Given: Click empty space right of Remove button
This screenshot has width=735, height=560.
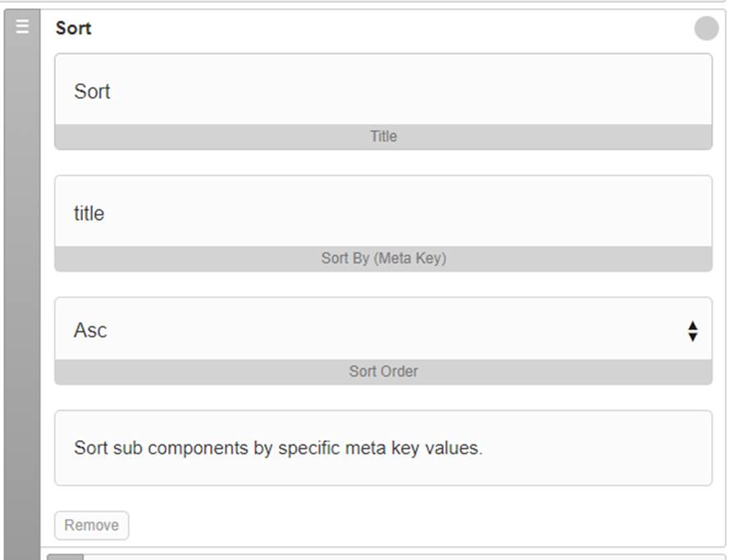Looking at the screenshot, I should click(x=422, y=526).
